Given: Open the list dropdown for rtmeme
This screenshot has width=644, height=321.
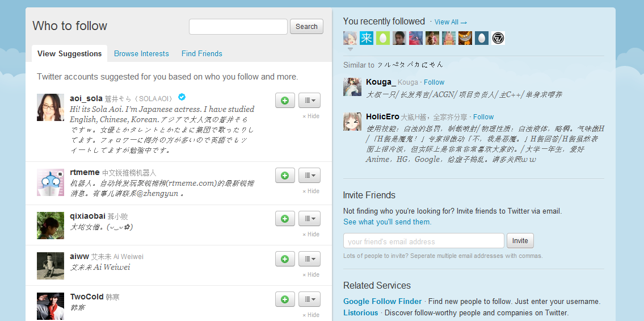Looking at the screenshot, I should point(310,176).
